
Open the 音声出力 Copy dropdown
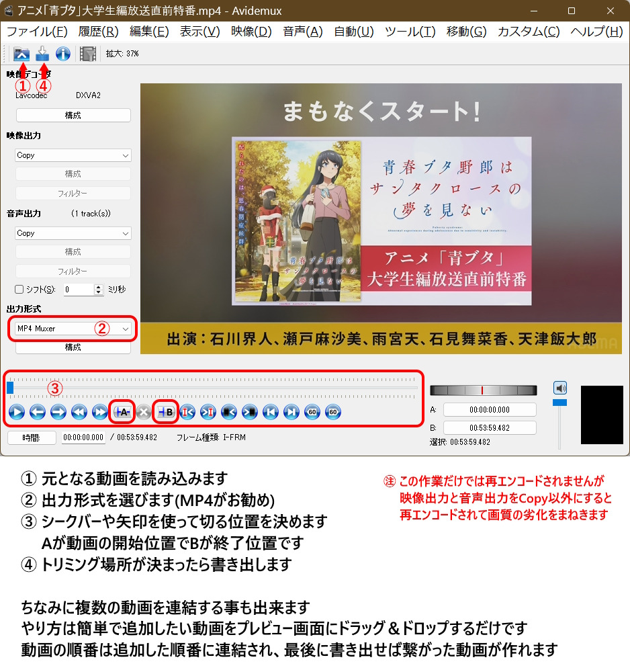(73, 233)
